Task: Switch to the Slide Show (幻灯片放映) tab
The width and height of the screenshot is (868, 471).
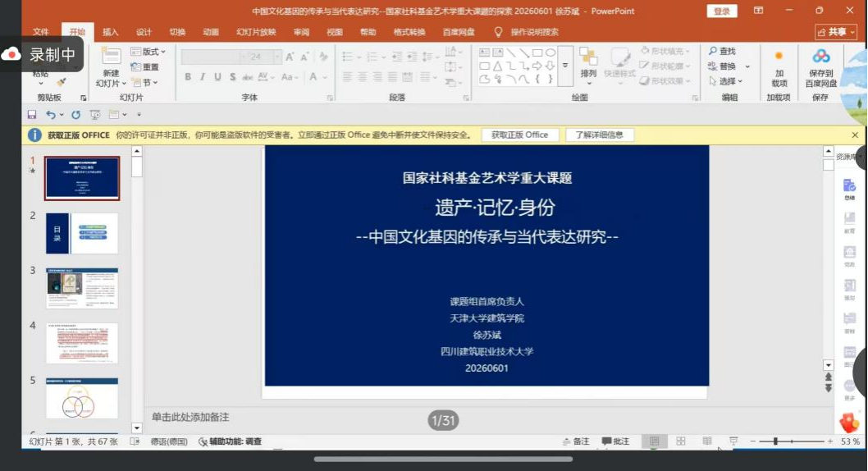Action: 256,32
